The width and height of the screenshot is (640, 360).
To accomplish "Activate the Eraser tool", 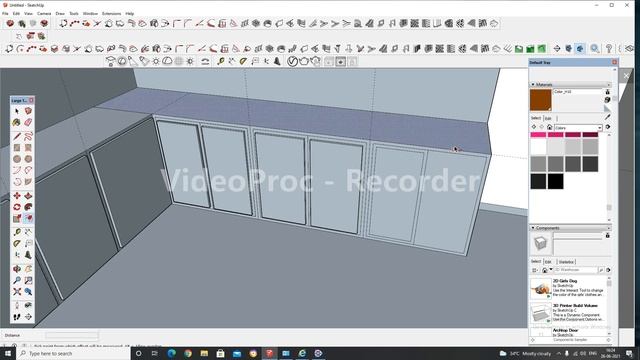I will 28,122.
